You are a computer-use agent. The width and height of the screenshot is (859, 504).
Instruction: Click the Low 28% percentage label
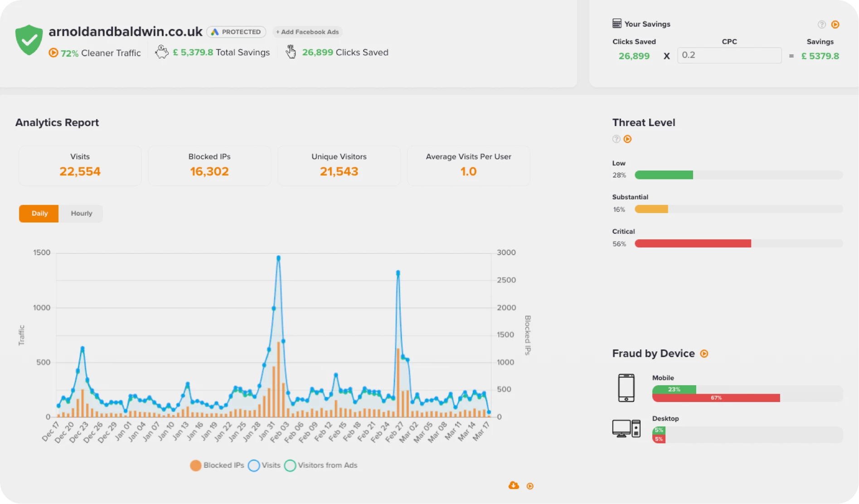coord(619,175)
